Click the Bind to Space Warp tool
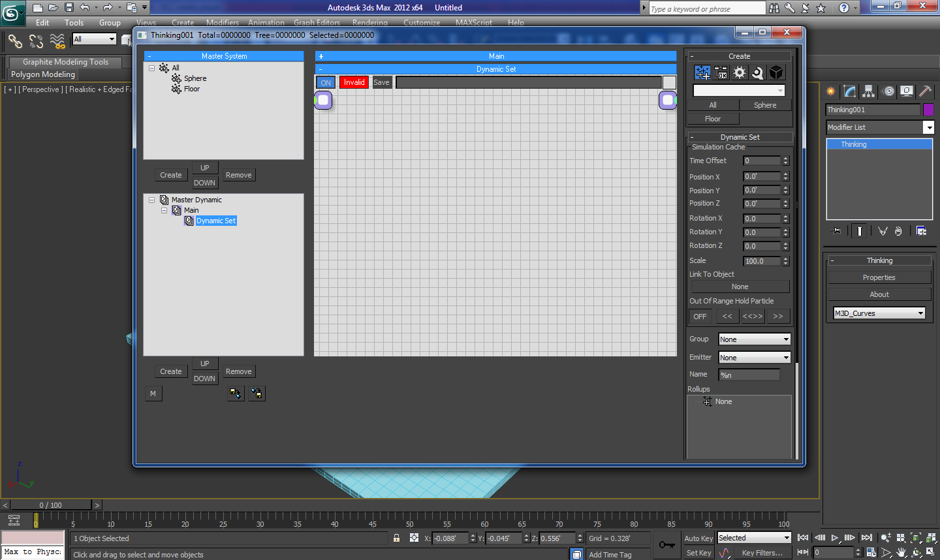The image size is (940, 560). pyautogui.click(x=57, y=42)
